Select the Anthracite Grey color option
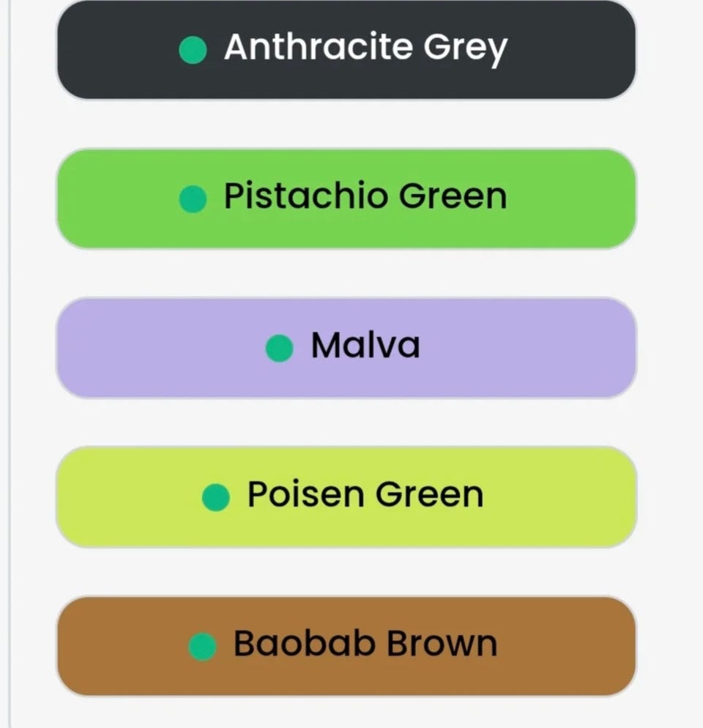703x728 pixels. 346,50
